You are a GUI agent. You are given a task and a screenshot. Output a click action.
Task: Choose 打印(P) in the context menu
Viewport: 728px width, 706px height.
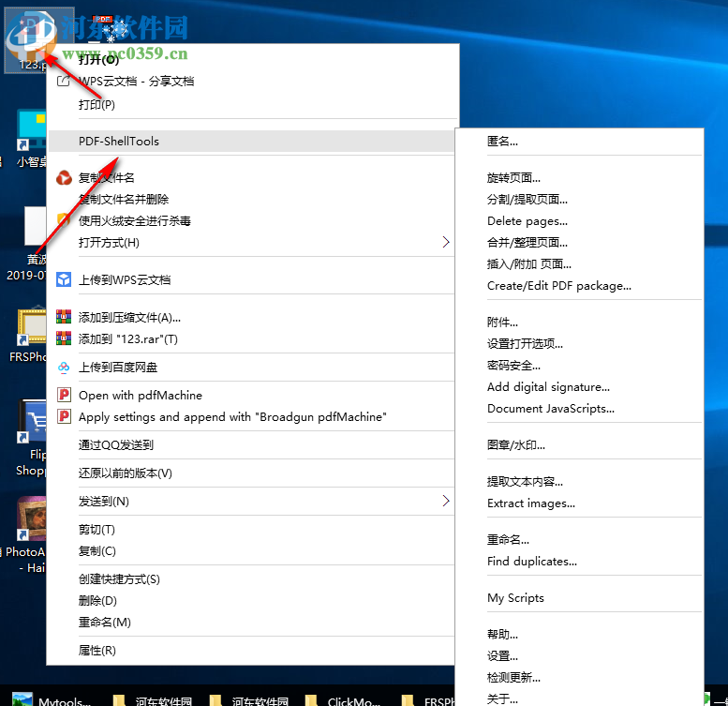pyautogui.click(x=97, y=104)
